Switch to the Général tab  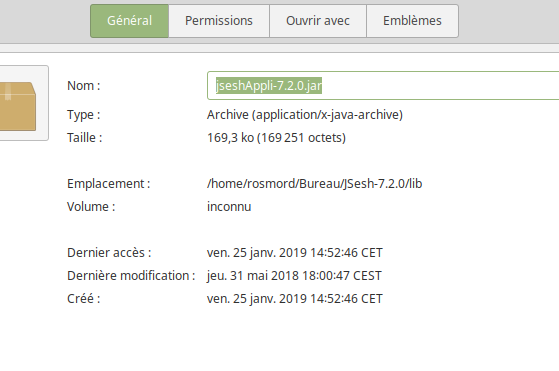129,21
